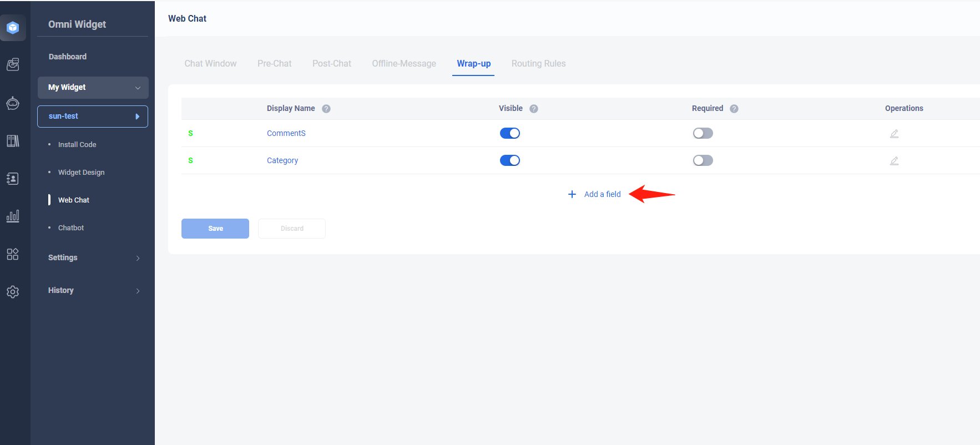
Task: Switch to the Routing Rules tab
Action: [x=538, y=64]
